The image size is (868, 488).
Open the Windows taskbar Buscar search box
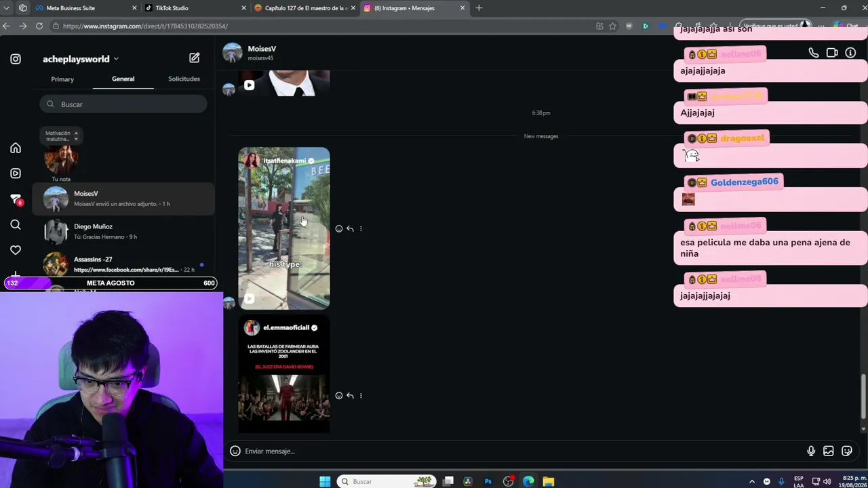(387, 481)
